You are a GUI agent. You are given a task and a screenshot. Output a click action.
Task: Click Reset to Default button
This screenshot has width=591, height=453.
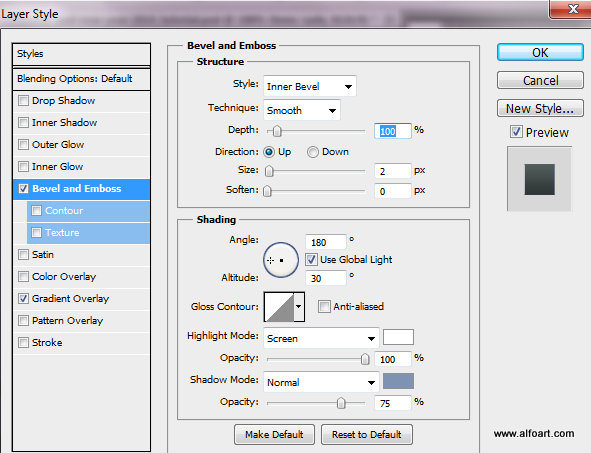click(x=367, y=435)
